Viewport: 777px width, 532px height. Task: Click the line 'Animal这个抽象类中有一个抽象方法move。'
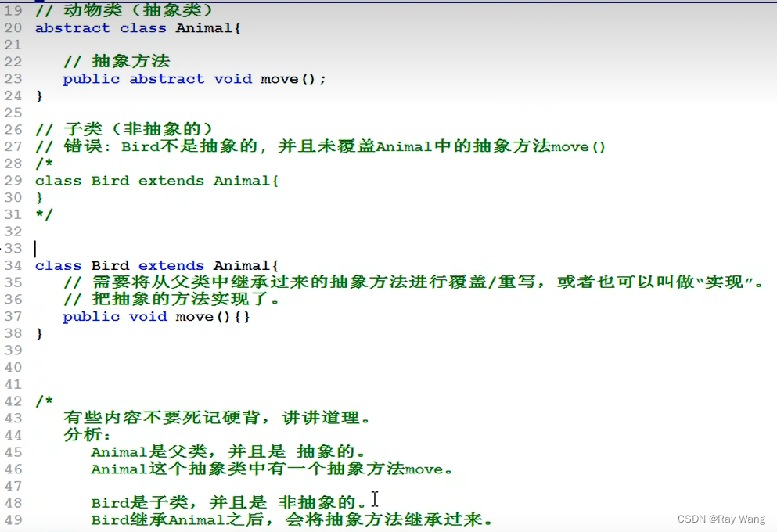(272, 469)
